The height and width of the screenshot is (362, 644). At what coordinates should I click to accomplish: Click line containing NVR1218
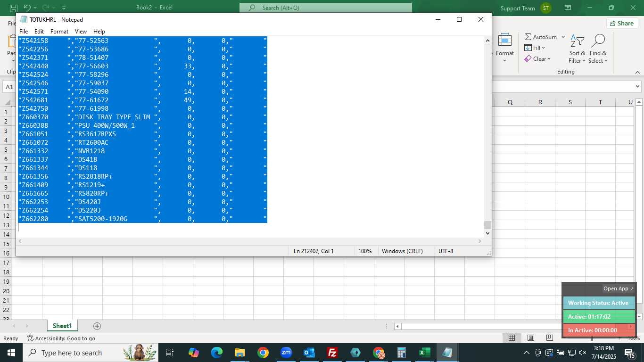click(142, 151)
